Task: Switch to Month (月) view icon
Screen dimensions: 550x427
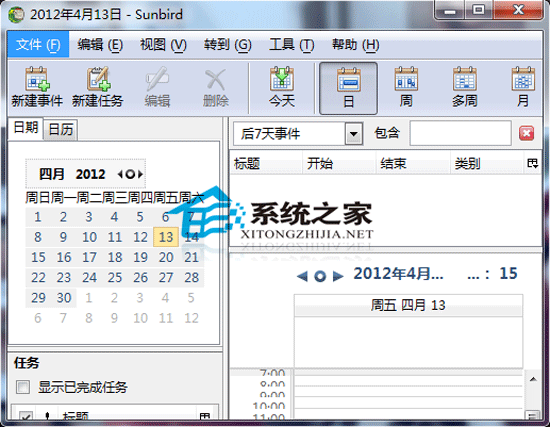Action: 523,79
